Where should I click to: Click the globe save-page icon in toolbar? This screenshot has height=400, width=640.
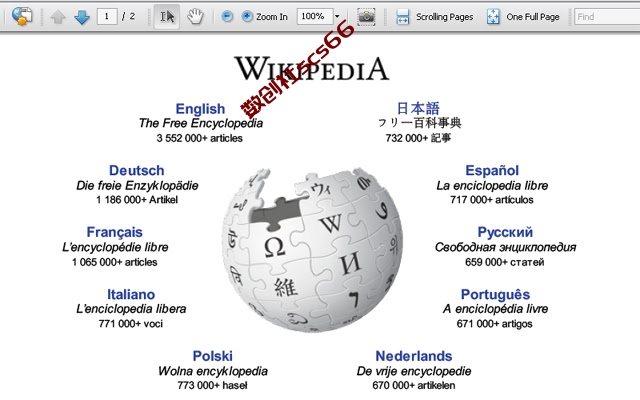point(22,16)
